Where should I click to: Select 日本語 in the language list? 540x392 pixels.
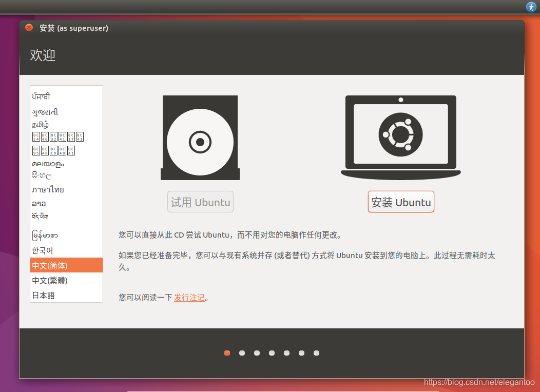click(x=66, y=296)
